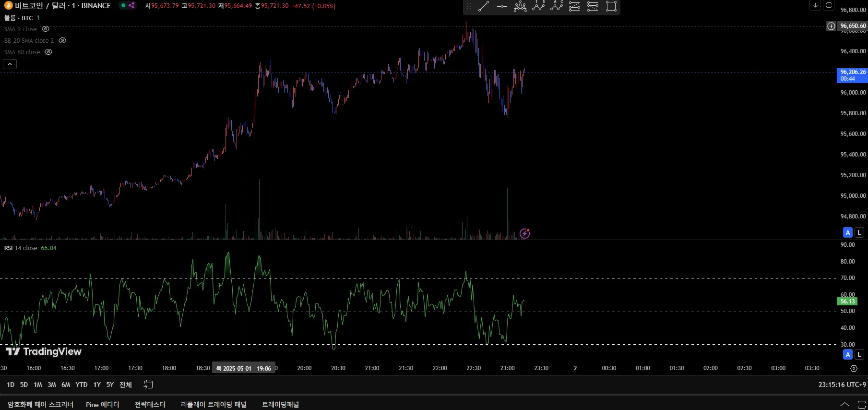Image resolution: width=868 pixels, height=410 pixels.
Task: Click the current price label 96,206.26
Action: pos(852,75)
